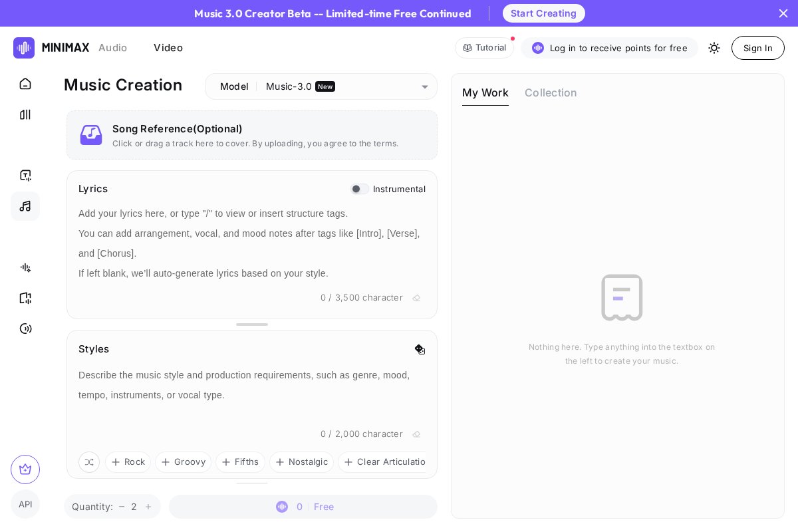798x532 pixels.
Task: Add the Nostalgic style tag
Action: pyautogui.click(x=301, y=462)
